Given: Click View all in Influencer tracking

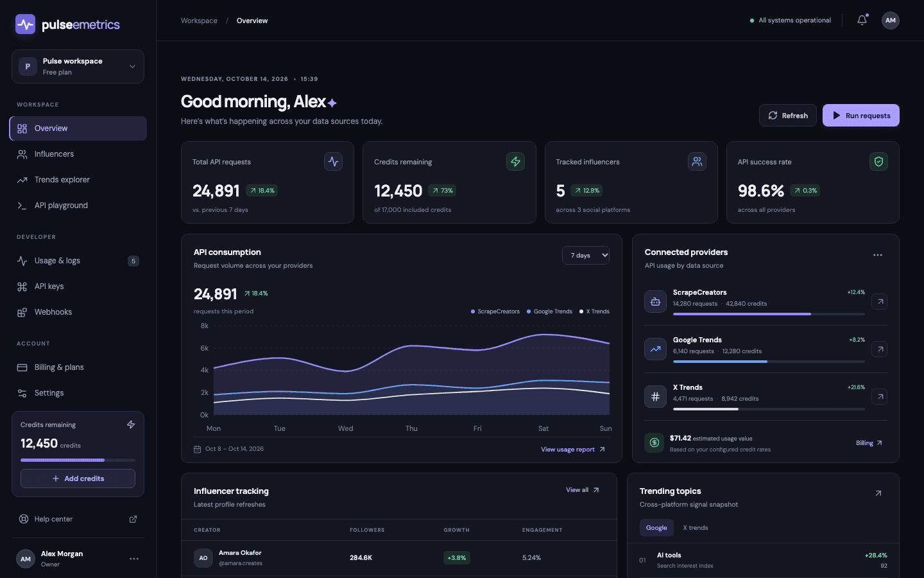Looking at the screenshot, I should (x=583, y=490).
